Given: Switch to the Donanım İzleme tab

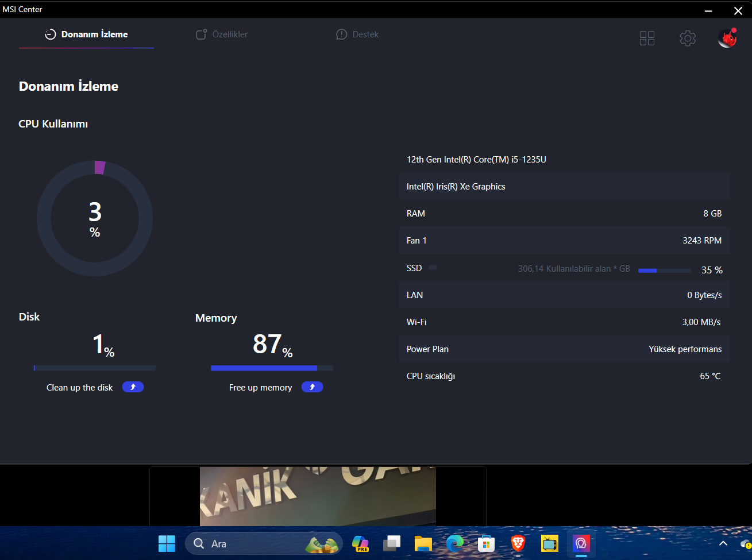Looking at the screenshot, I should point(86,34).
